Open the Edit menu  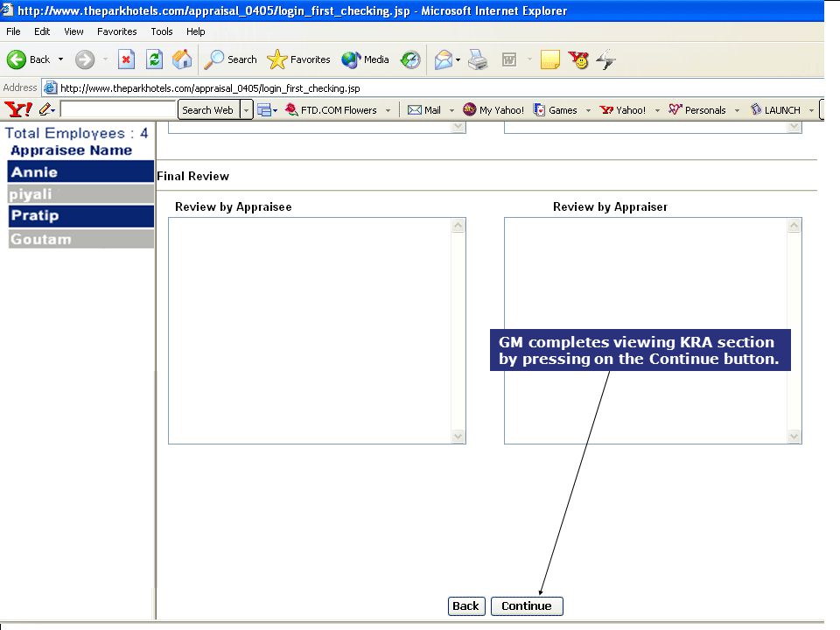tap(42, 31)
